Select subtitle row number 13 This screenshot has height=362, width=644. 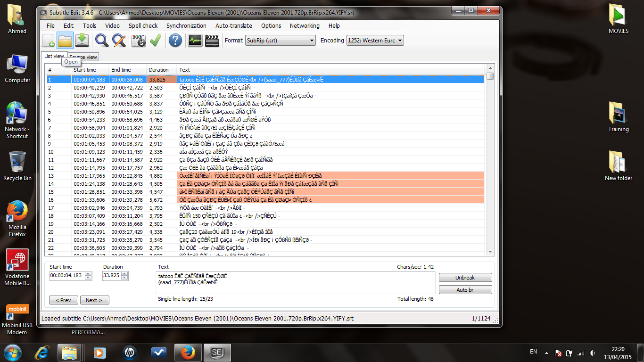coord(265,176)
